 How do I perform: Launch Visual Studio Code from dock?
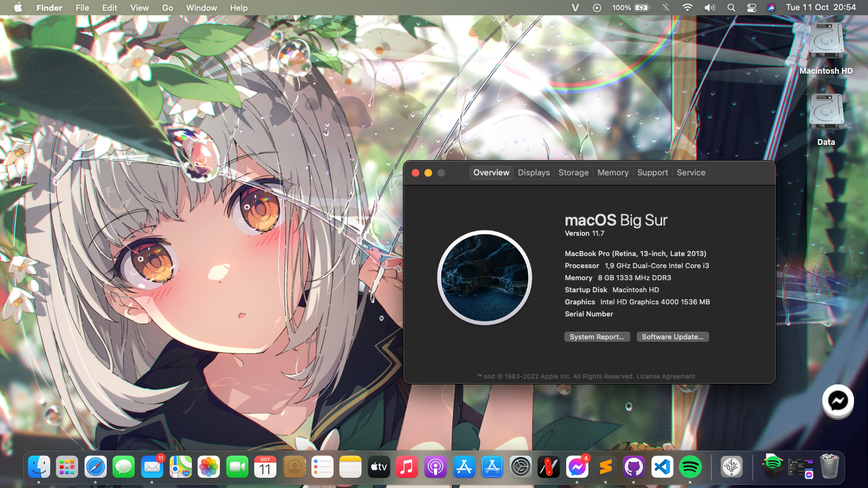pos(662,467)
